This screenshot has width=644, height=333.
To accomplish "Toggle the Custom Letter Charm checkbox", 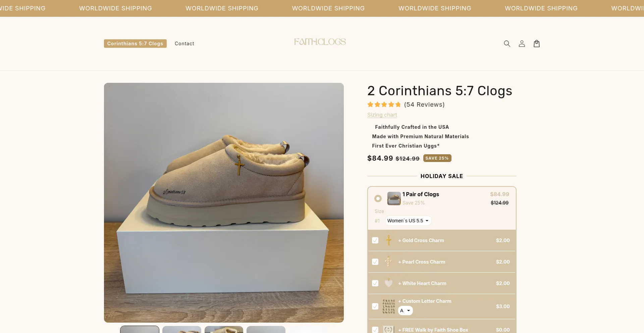I will click(x=375, y=307).
